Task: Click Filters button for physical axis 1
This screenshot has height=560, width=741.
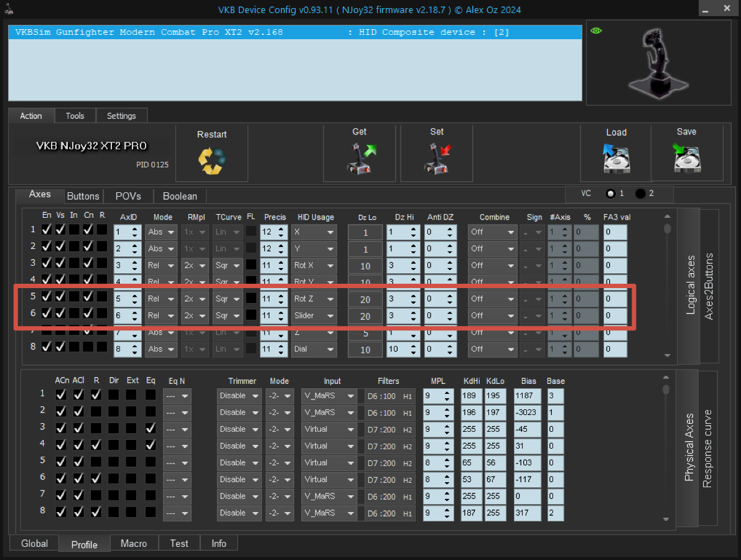Action: [390, 396]
